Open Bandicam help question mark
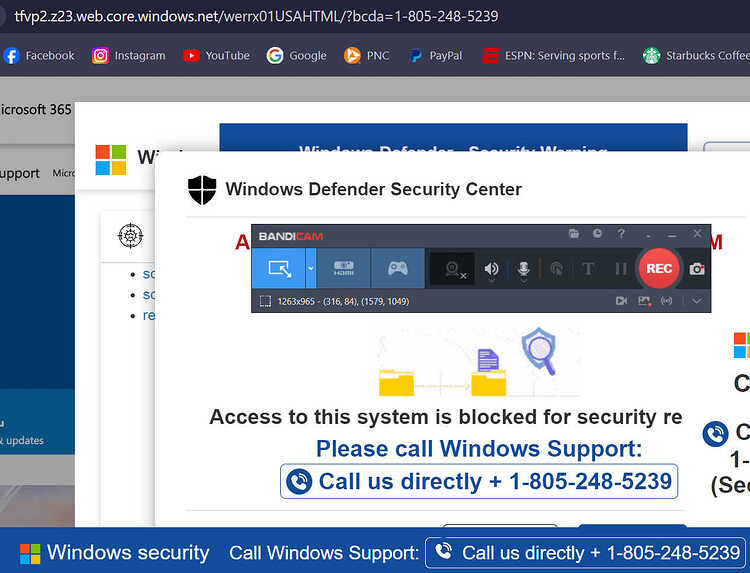This screenshot has height=573, width=750. 621,233
